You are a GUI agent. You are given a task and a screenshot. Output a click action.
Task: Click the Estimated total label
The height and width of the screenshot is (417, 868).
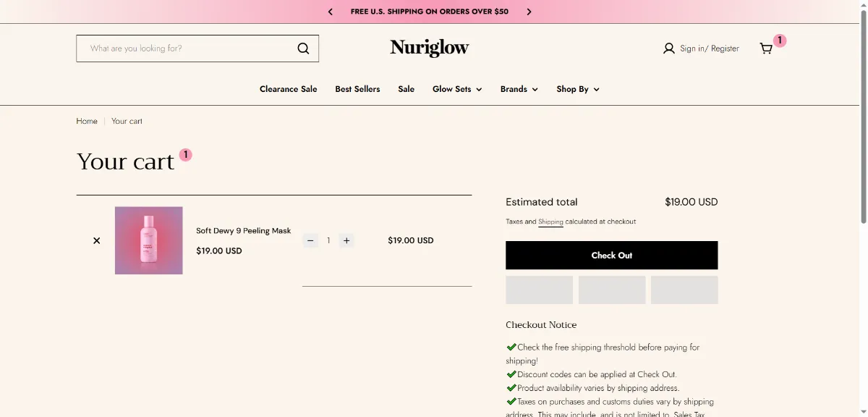pos(542,202)
